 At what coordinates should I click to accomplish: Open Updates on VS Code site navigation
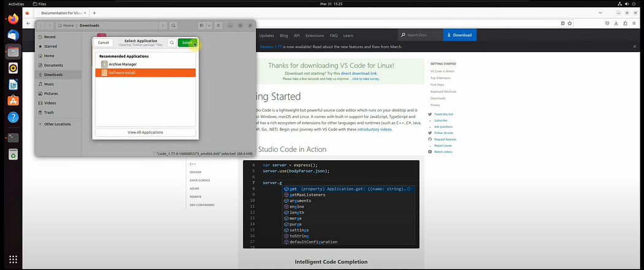point(267,36)
